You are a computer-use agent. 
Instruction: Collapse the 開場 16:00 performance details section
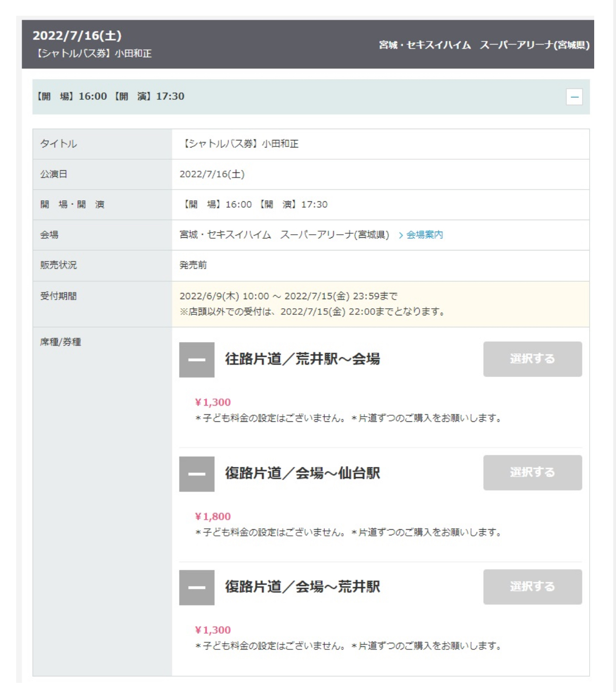[574, 97]
